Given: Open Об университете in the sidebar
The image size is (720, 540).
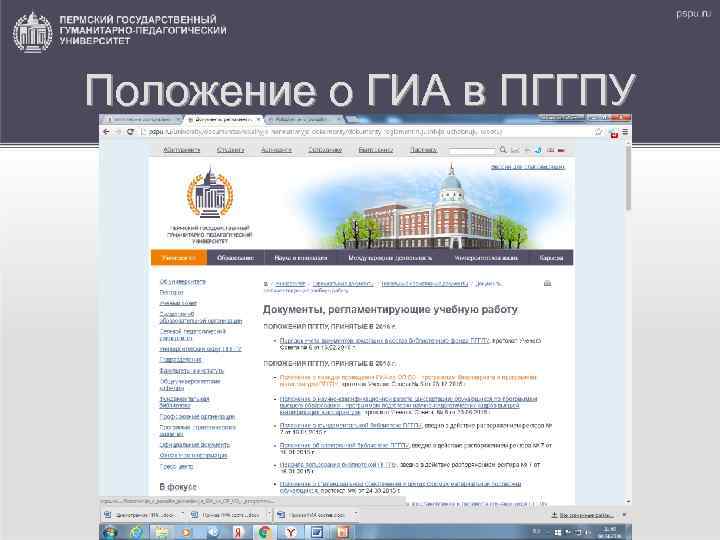Looking at the screenshot, I should pos(183,281).
